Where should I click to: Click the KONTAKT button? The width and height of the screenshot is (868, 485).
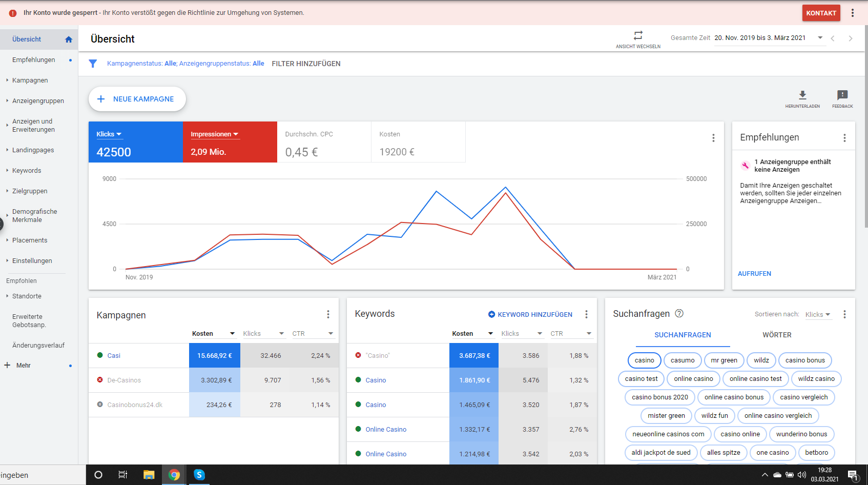821,13
